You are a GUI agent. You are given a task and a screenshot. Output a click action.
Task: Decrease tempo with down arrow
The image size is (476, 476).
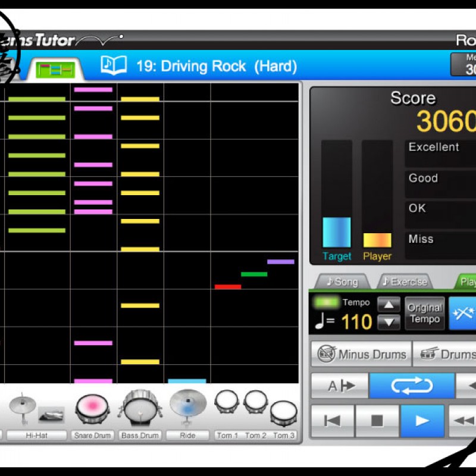coord(389,322)
